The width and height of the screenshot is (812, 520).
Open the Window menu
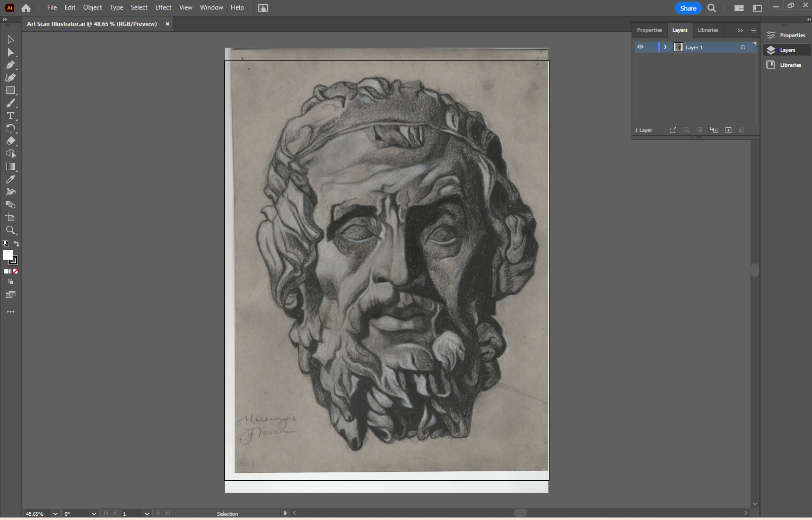(x=212, y=7)
